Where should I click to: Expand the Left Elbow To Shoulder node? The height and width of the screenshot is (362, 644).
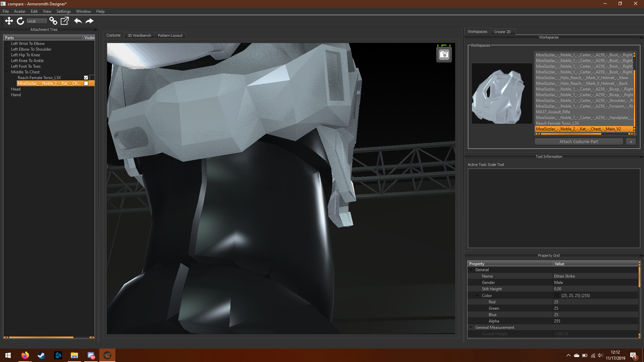(x=7, y=49)
